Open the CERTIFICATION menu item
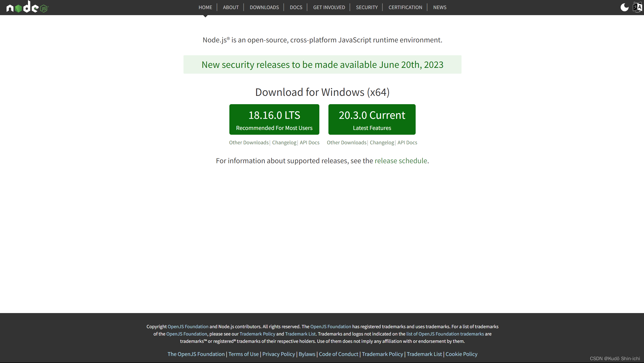The height and width of the screenshot is (363, 644). click(405, 7)
